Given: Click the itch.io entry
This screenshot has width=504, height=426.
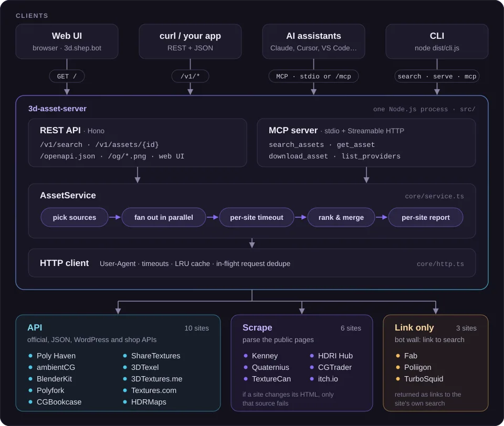Looking at the screenshot, I should pyautogui.click(x=328, y=379).
